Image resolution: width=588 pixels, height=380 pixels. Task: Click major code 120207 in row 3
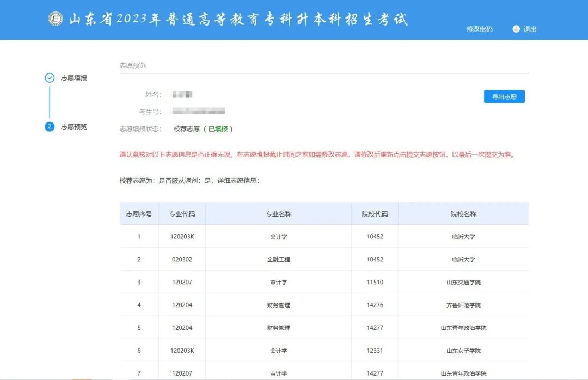182,282
